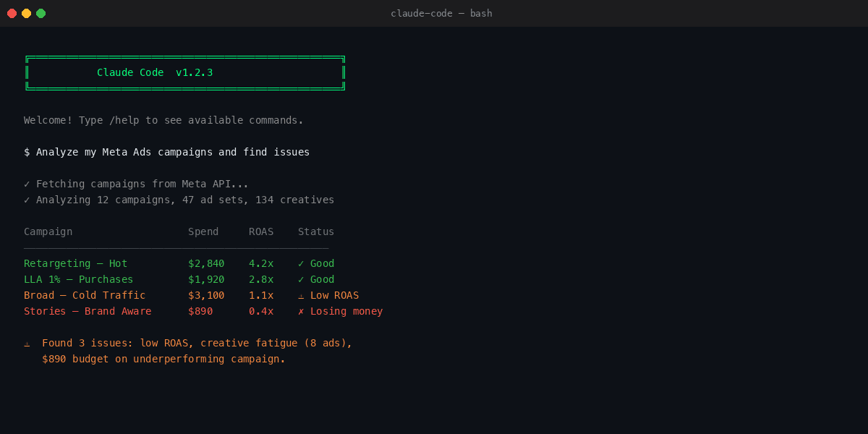Screen dimensions: 868x434
Task: Click the checkmark beside Fetching campaigns
Action: (x=27, y=184)
